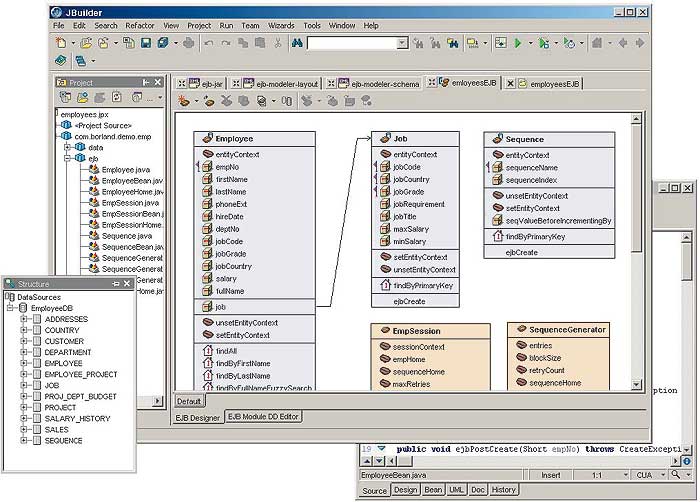Click the Make project toolbar icon
Image resolution: width=700 pixels, height=502 pixels.
pyautogui.click(x=473, y=43)
